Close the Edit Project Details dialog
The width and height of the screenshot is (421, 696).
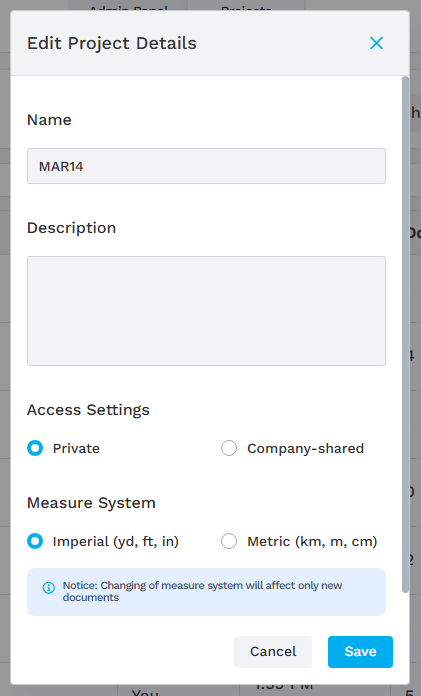point(376,43)
